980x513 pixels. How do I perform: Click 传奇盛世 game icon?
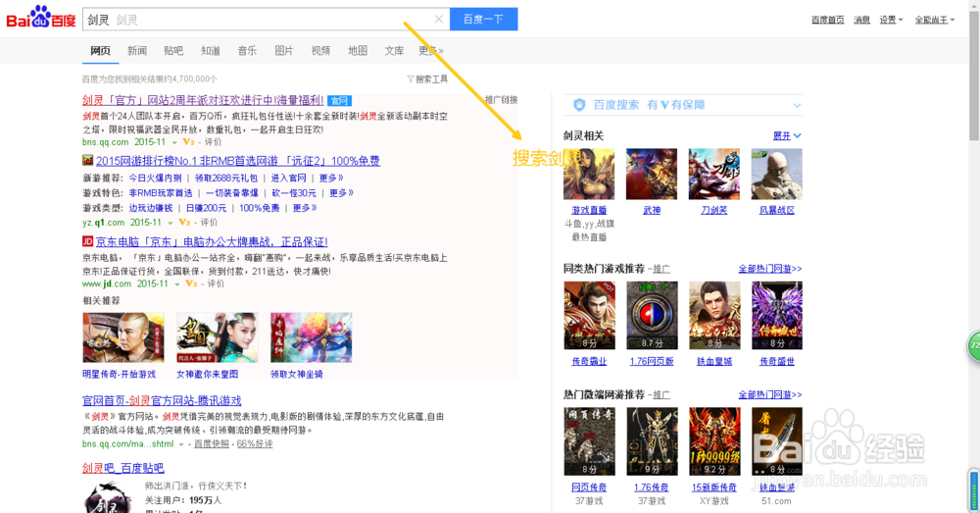776,315
